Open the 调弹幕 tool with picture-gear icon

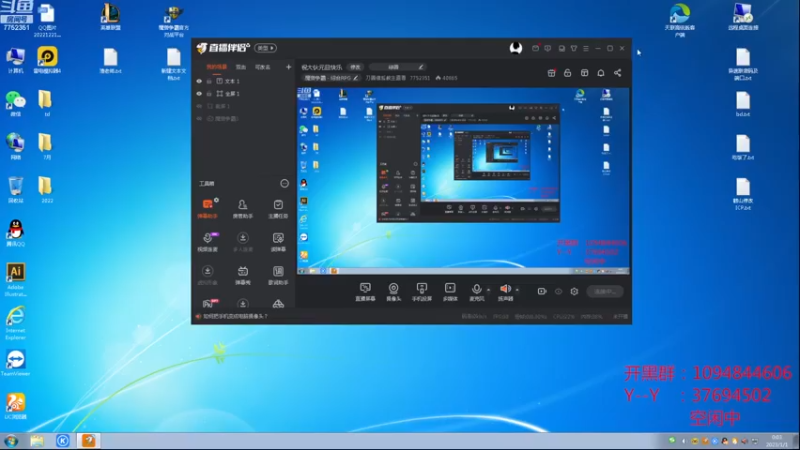278,241
